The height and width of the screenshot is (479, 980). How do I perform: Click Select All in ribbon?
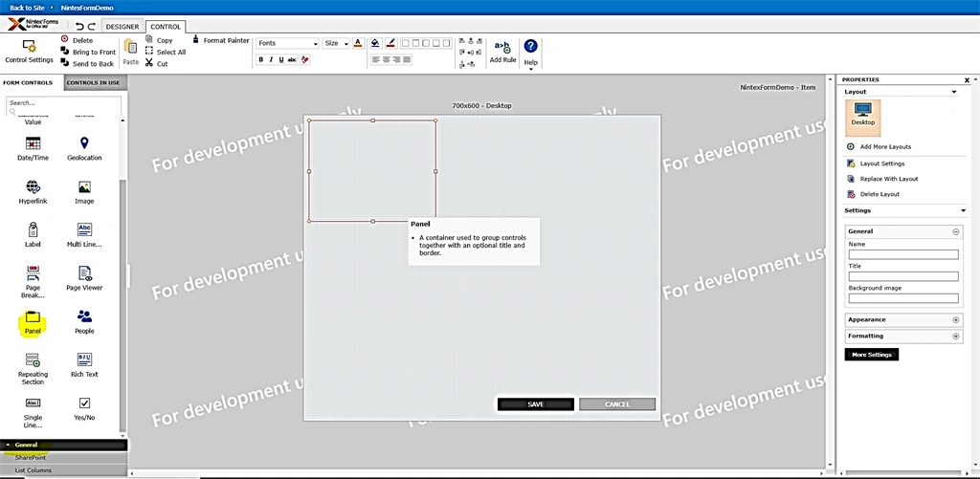pos(165,52)
